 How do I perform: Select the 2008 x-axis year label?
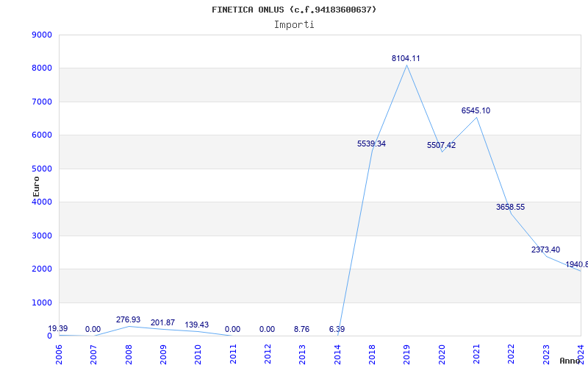[x=129, y=353]
